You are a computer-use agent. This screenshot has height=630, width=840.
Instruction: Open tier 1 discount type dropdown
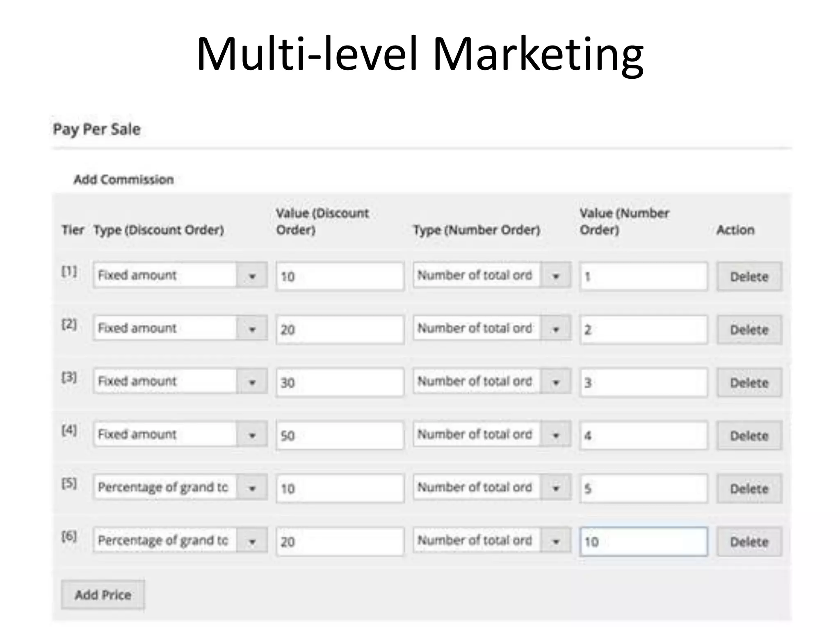pyautogui.click(x=180, y=275)
